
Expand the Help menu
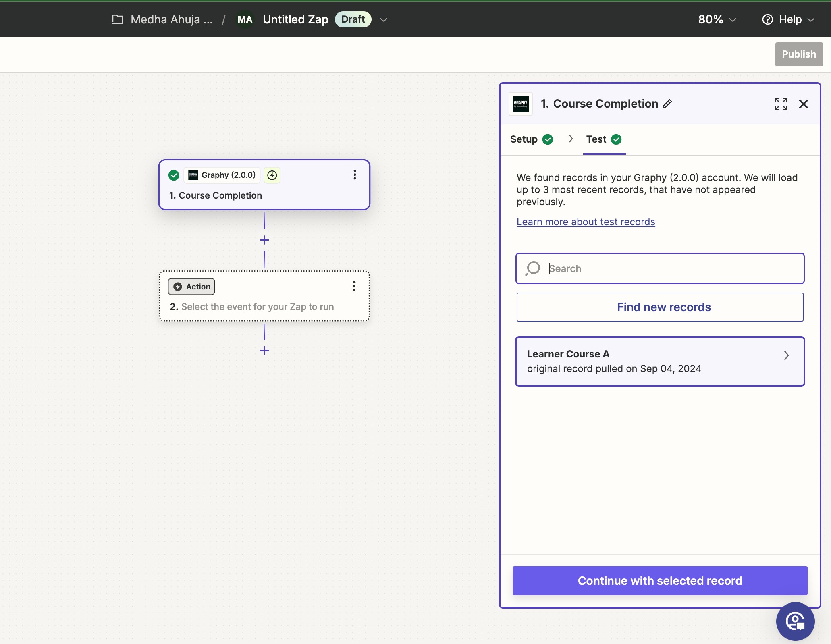pos(788,19)
